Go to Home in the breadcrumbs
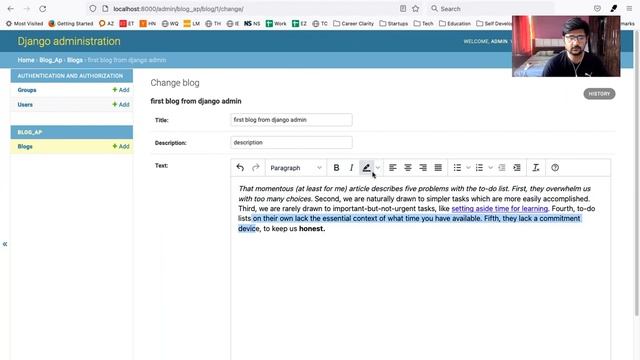 [26, 60]
